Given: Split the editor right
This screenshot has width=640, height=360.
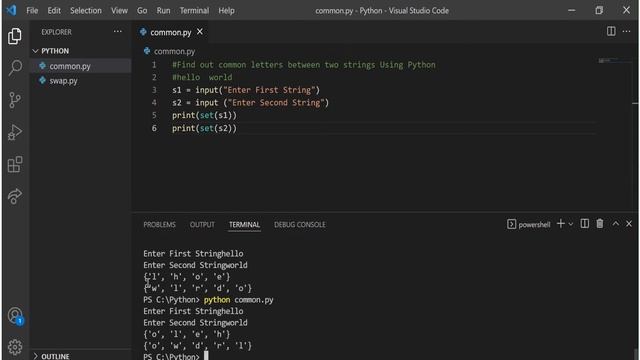Looking at the screenshot, I should tap(611, 31).
